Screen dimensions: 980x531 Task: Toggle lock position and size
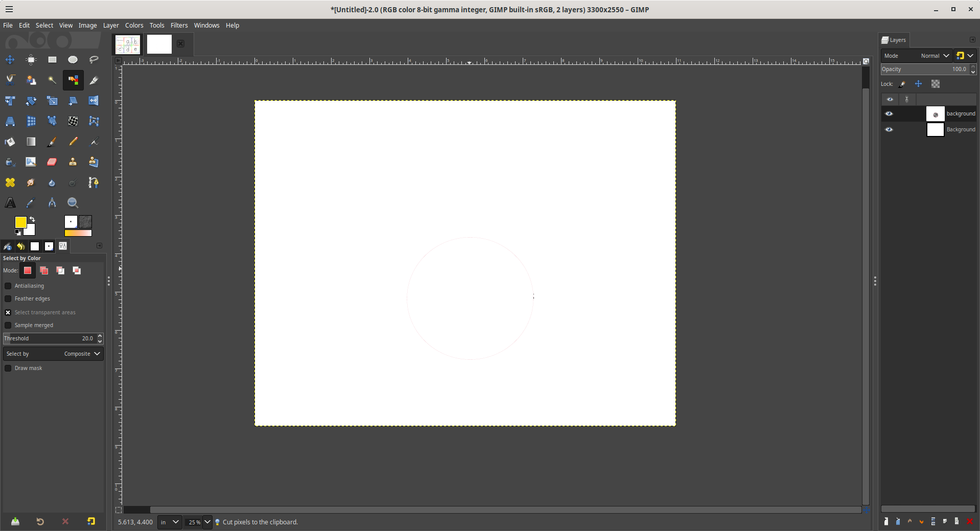tap(919, 84)
